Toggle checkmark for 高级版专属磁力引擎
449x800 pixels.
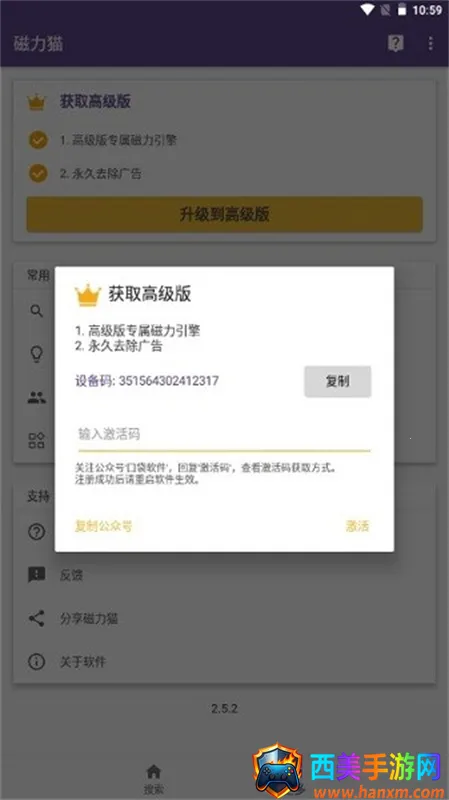click(38, 140)
